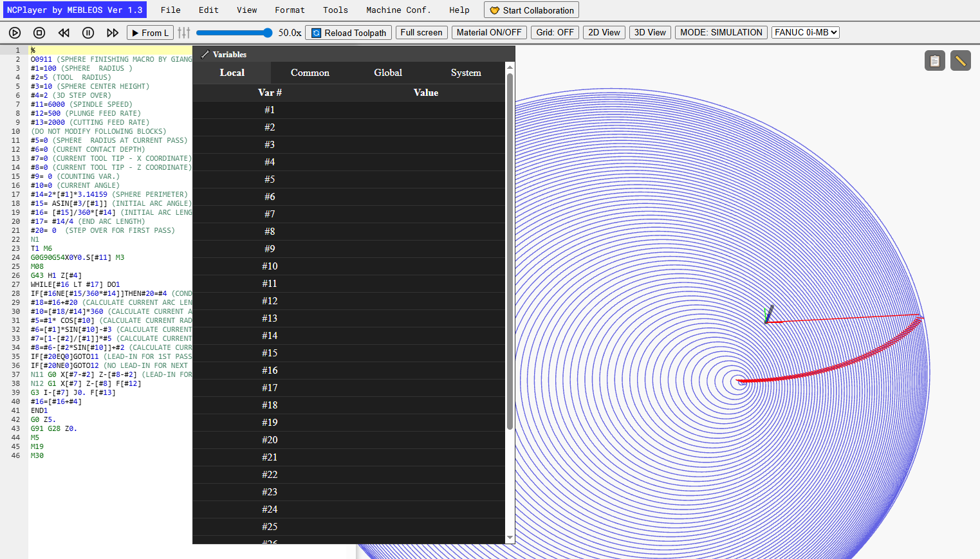The width and height of the screenshot is (980, 559).
Task: Click the clipboard icon in the viewport
Action: 935,60
